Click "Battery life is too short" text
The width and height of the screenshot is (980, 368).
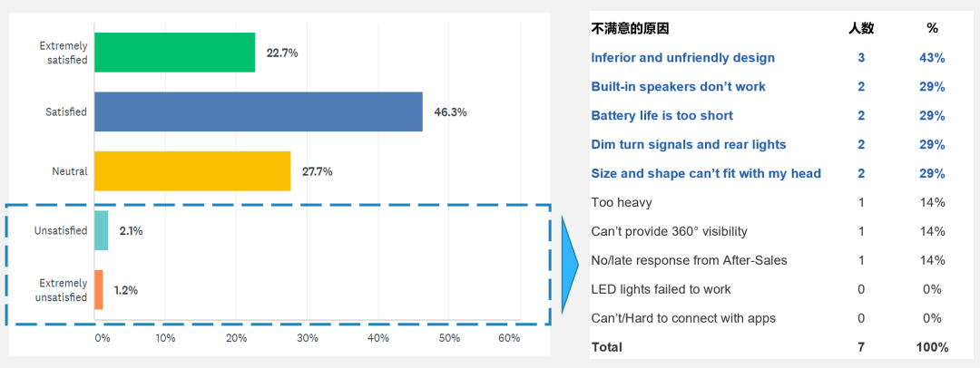(661, 116)
